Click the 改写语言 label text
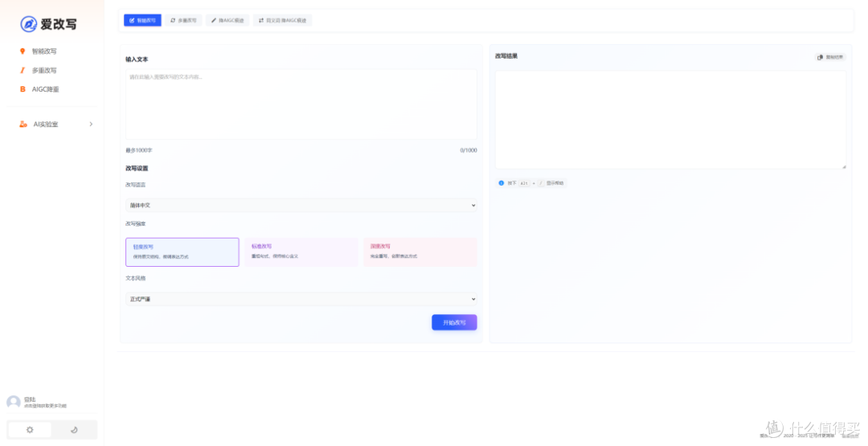Image resolution: width=868 pixels, height=446 pixels. [x=136, y=185]
